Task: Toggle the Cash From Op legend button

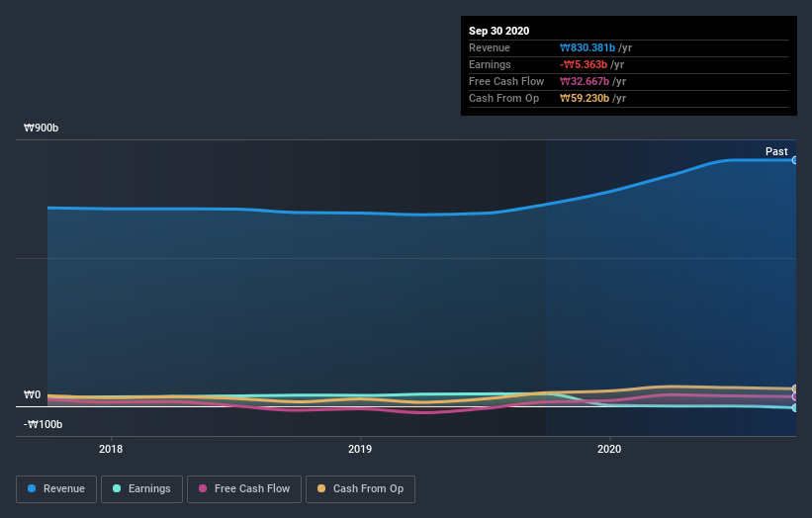Action: (360, 489)
